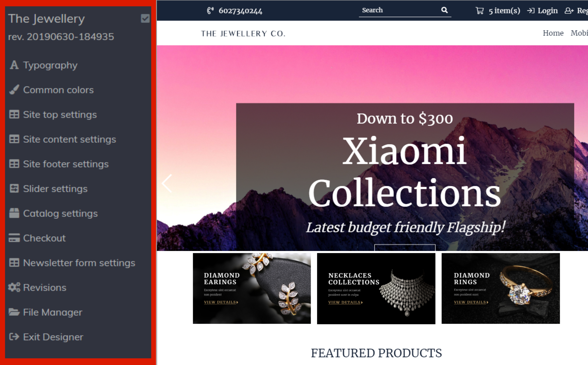This screenshot has height=365, width=588.
Task: Click into the Search input field
Action: coord(400,10)
